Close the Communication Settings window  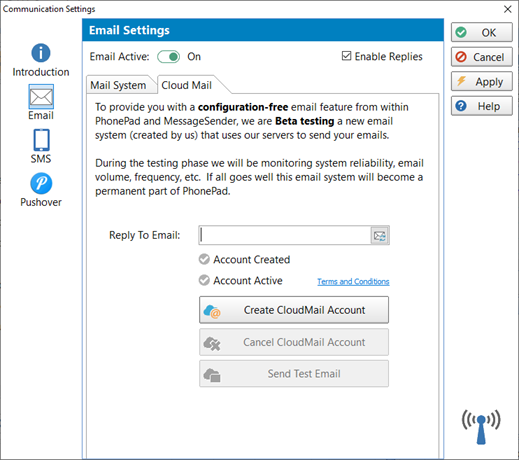point(508,9)
